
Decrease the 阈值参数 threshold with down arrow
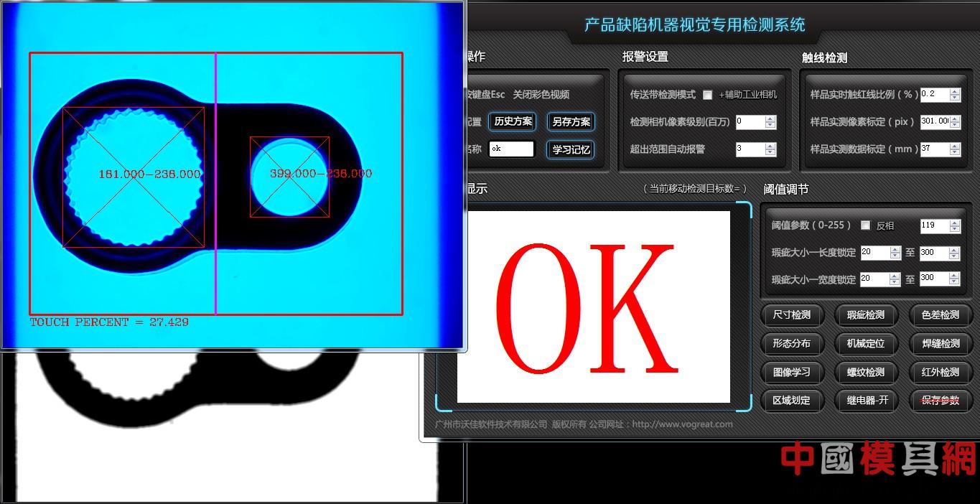pyautogui.click(x=955, y=229)
